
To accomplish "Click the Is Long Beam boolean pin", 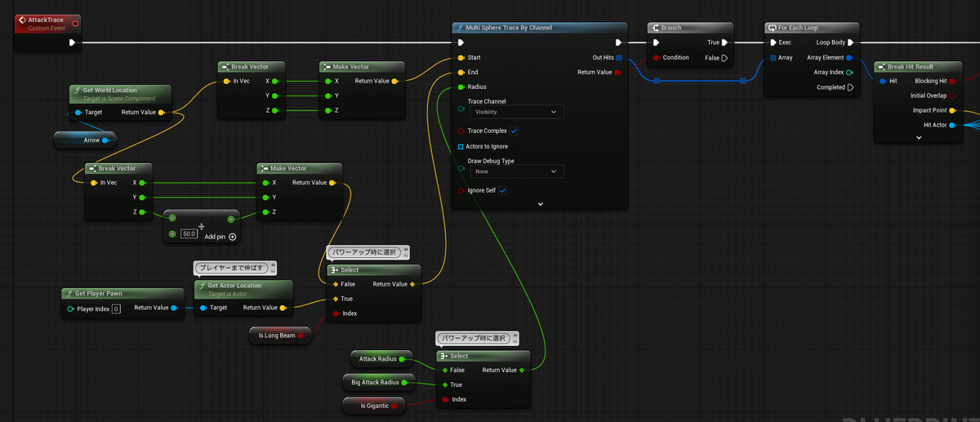I will tap(301, 335).
